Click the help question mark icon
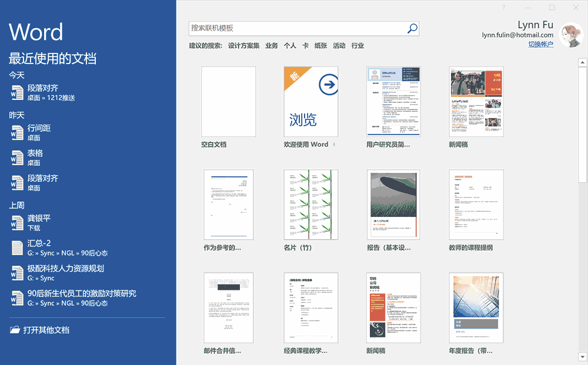 tap(504, 8)
